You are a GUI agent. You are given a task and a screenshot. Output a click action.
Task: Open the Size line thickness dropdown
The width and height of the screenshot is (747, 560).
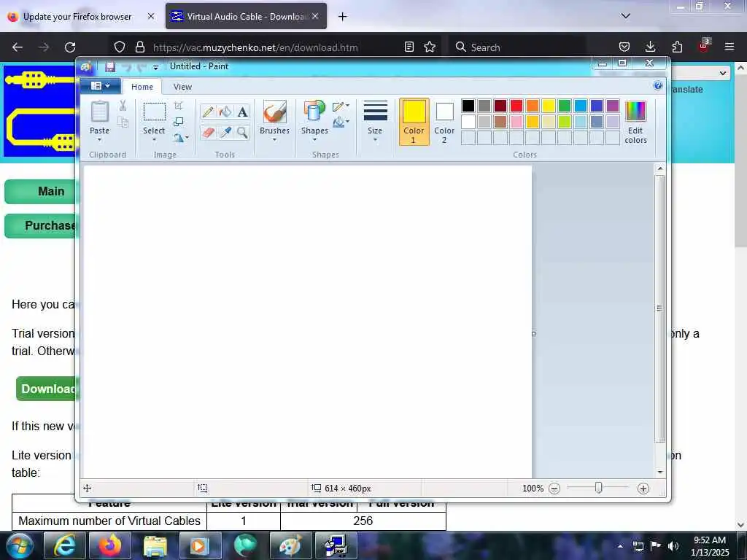[x=375, y=122]
